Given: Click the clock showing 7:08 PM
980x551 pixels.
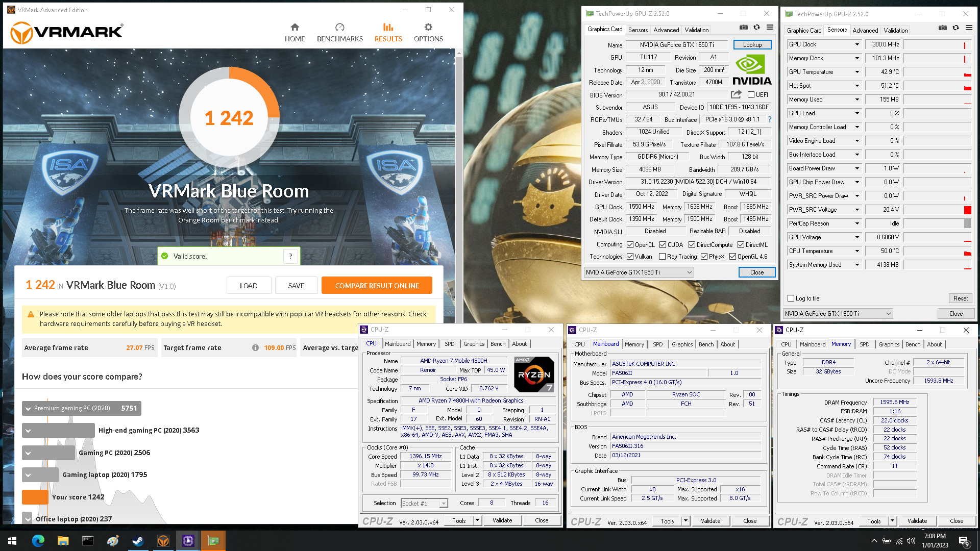Looking at the screenshot, I should coord(935,536).
